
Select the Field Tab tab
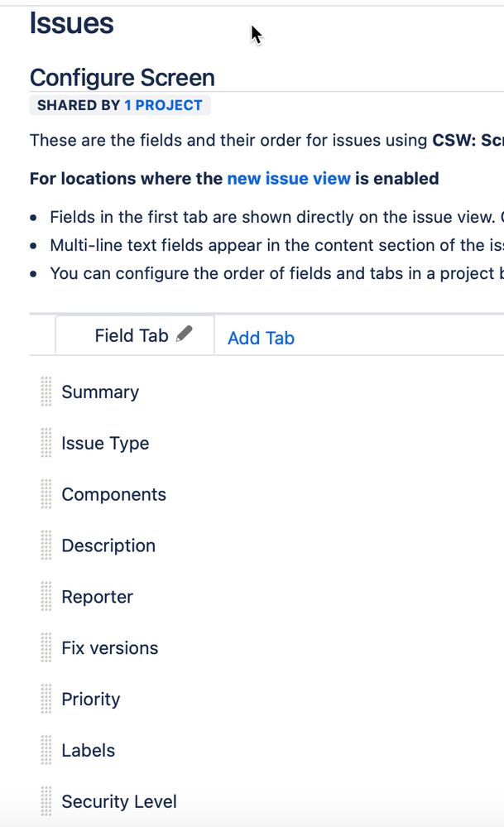tap(134, 335)
